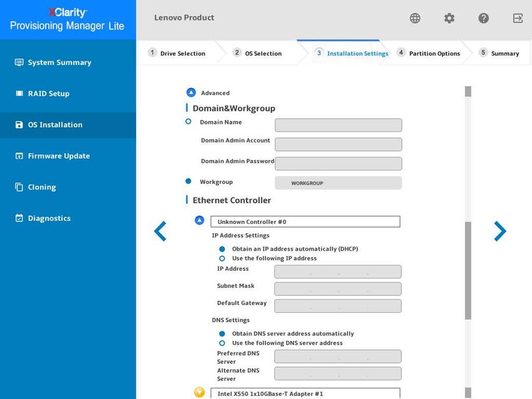Click the Domain Name input field
The height and width of the screenshot is (399, 532).
(x=338, y=125)
